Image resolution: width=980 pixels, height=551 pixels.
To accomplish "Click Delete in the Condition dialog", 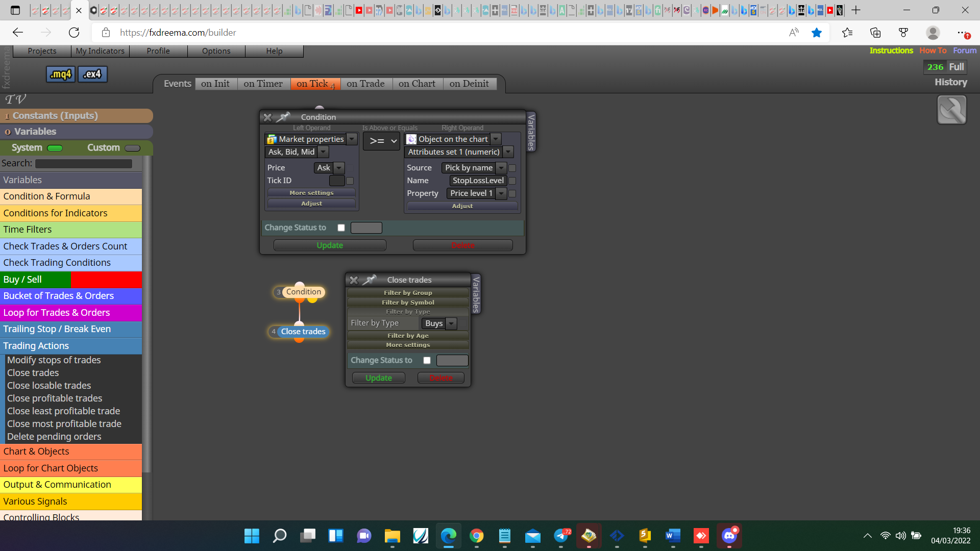I will point(463,245).
